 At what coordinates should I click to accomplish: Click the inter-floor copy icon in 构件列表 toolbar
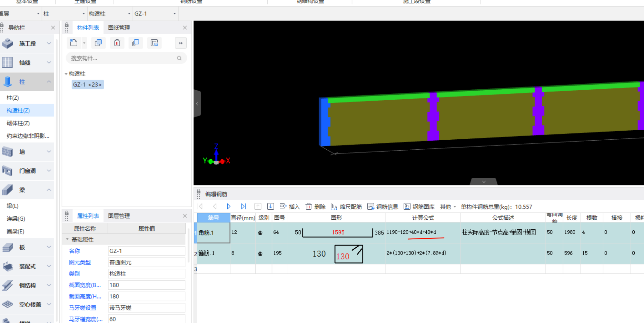[135, 43]
